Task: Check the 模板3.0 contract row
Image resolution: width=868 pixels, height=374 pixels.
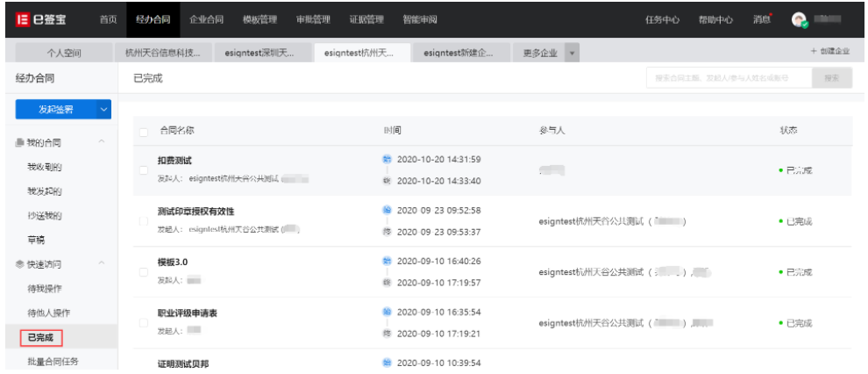Action: click(144, 272)
